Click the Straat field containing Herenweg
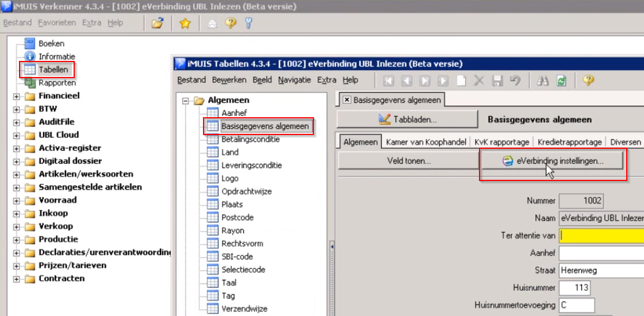The image size is (644, 316). tap(601, 271)
